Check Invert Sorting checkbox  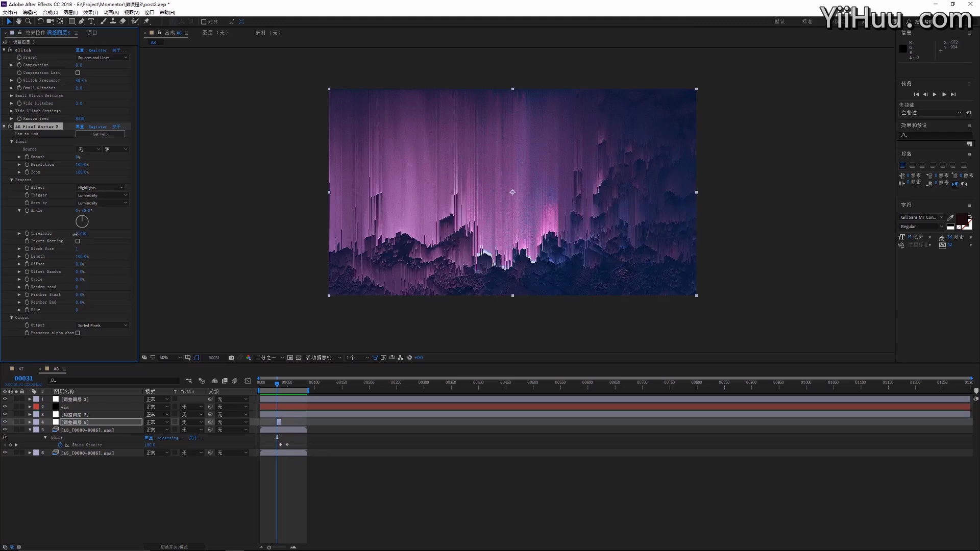pyautogui.click(x=78, y=241)
